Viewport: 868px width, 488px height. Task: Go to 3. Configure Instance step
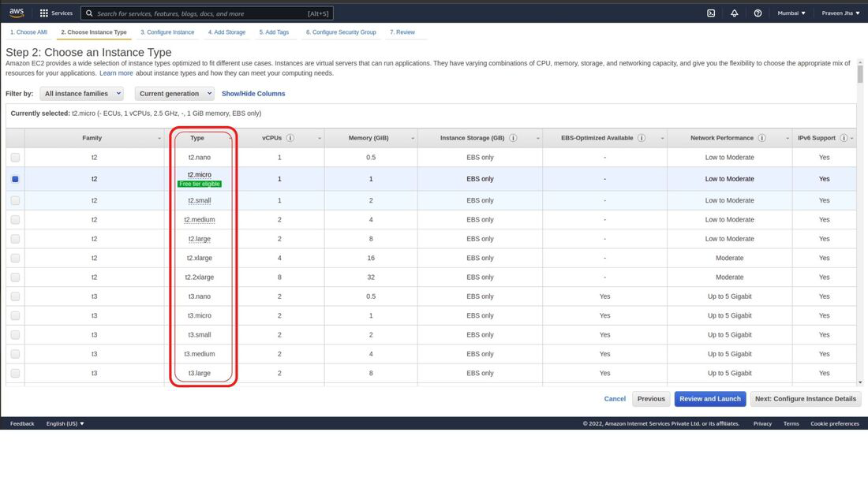coord(167,32)
